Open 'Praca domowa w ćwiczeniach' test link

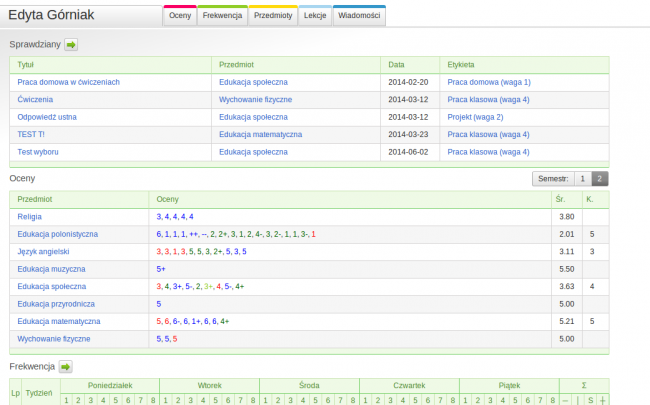(68, 82)
